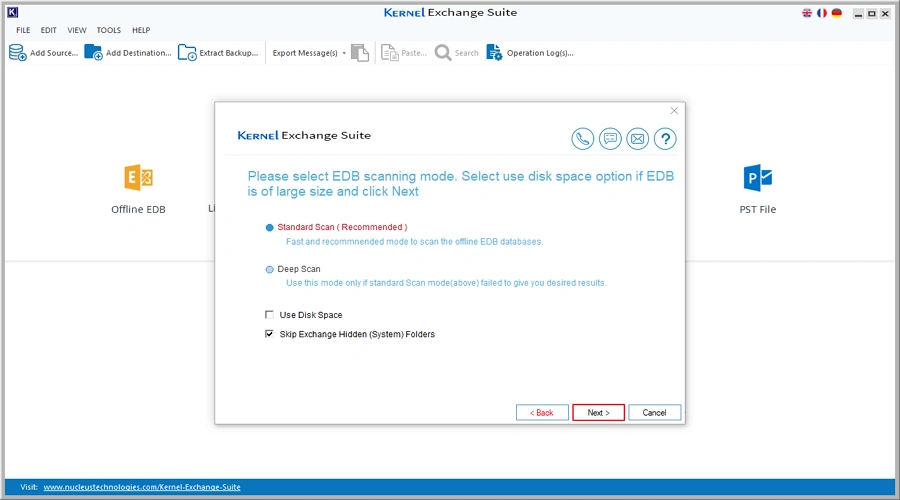Click the help question mark icon
This screenshot has height=500, width=900.
point(665,139)
